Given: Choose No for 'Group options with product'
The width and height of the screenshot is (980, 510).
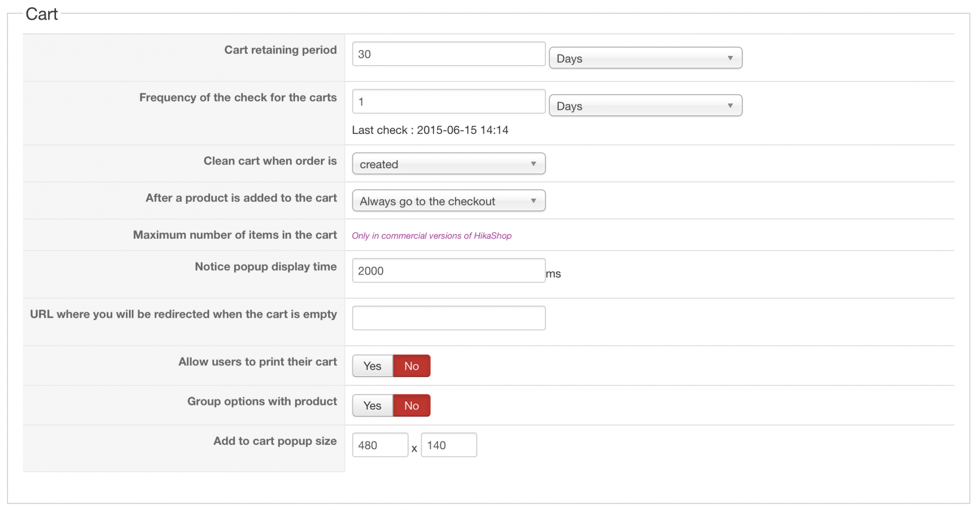Looking at the screenshot, I should coord(412,406).
